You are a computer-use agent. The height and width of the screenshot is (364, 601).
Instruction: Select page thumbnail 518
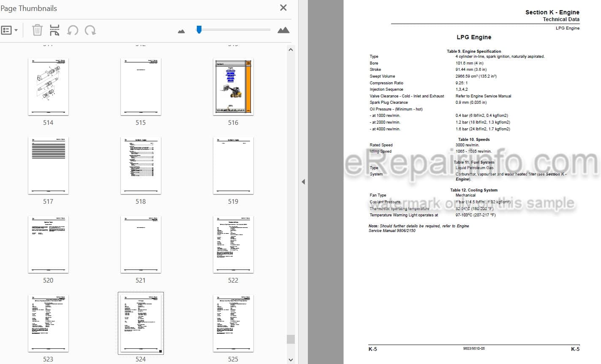click(x=141, y=165)
